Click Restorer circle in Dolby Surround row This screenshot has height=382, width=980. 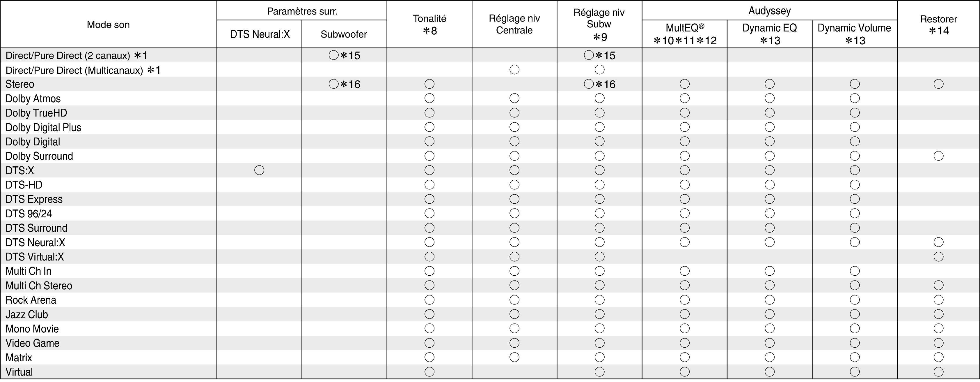tap(938, 156)
